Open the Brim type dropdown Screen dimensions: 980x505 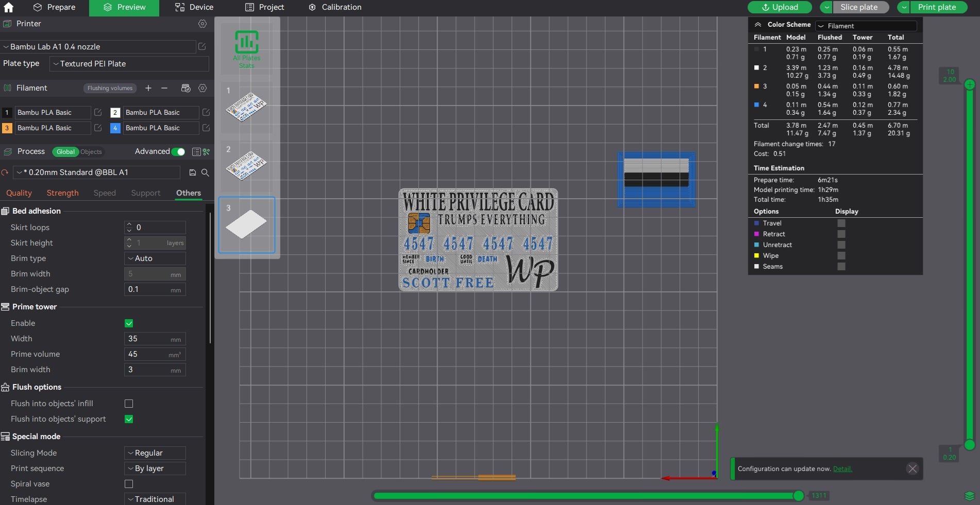point(155,258)
